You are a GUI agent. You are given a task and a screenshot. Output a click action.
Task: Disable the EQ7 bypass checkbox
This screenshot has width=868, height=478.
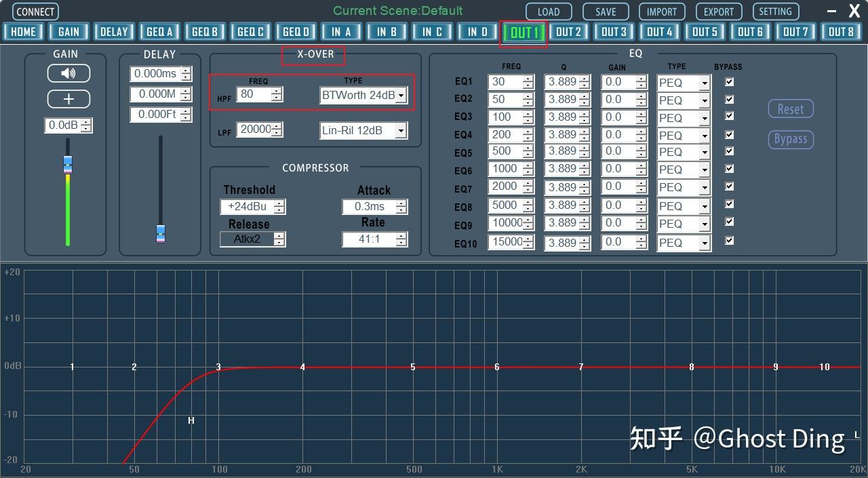pyautogui.click(x=728, y=186)
